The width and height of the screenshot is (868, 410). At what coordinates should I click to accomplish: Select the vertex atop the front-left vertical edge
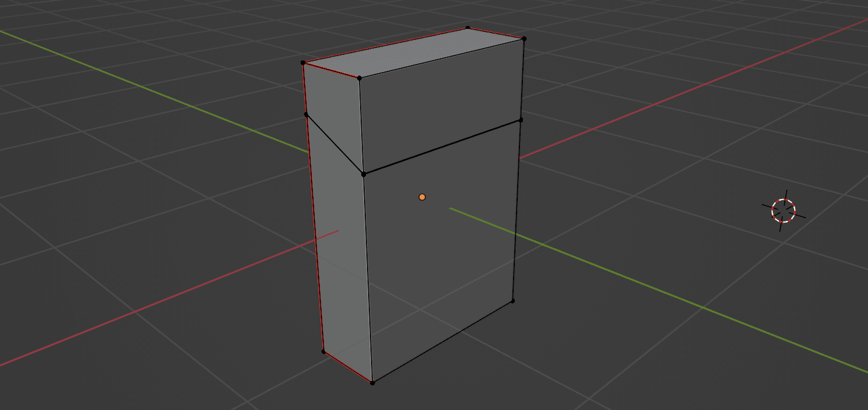pyautogui.click(x=359, y=78)
